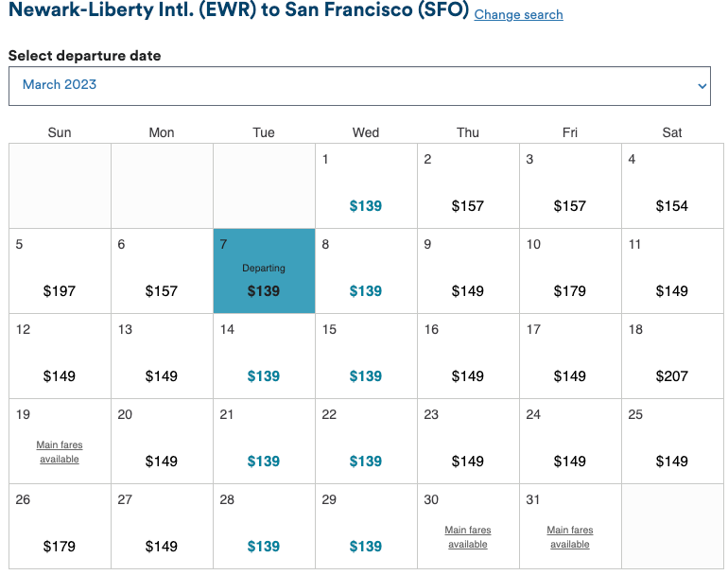Open the March 2023 month dropdown

pyautogui.click(x=359, y=86)
